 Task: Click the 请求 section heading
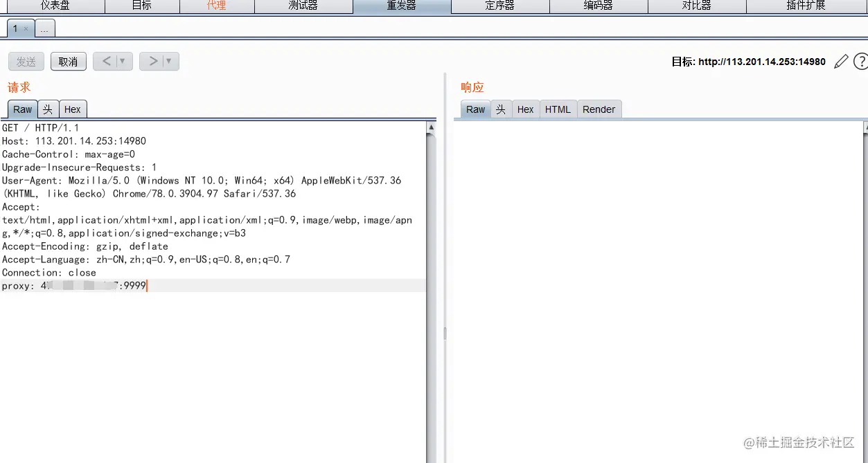point(19,87)
